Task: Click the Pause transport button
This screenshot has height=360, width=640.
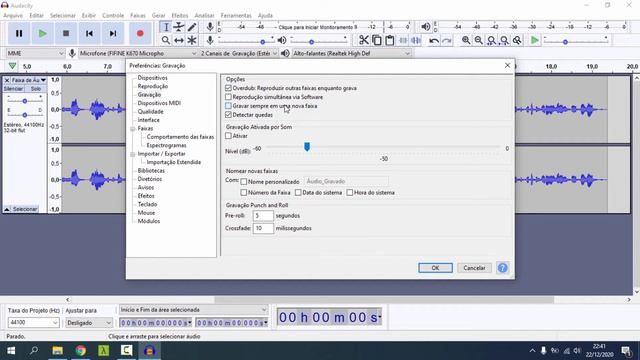Action: coord(19,33)
